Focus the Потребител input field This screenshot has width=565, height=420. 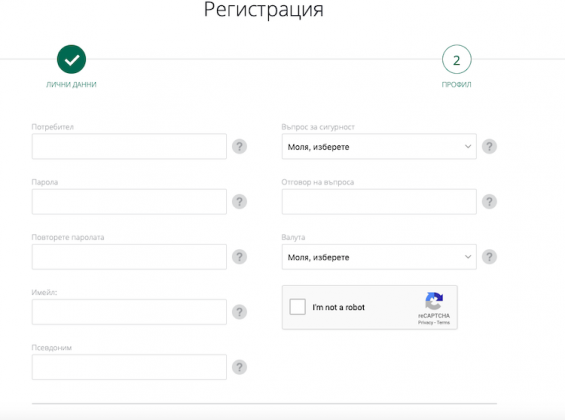pyautogui.click(x=129, y=147)
